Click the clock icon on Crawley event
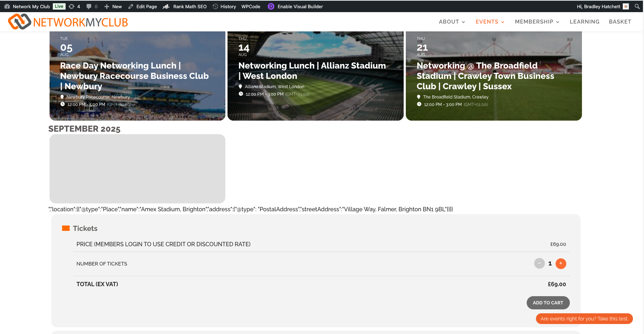 (419, 104)
